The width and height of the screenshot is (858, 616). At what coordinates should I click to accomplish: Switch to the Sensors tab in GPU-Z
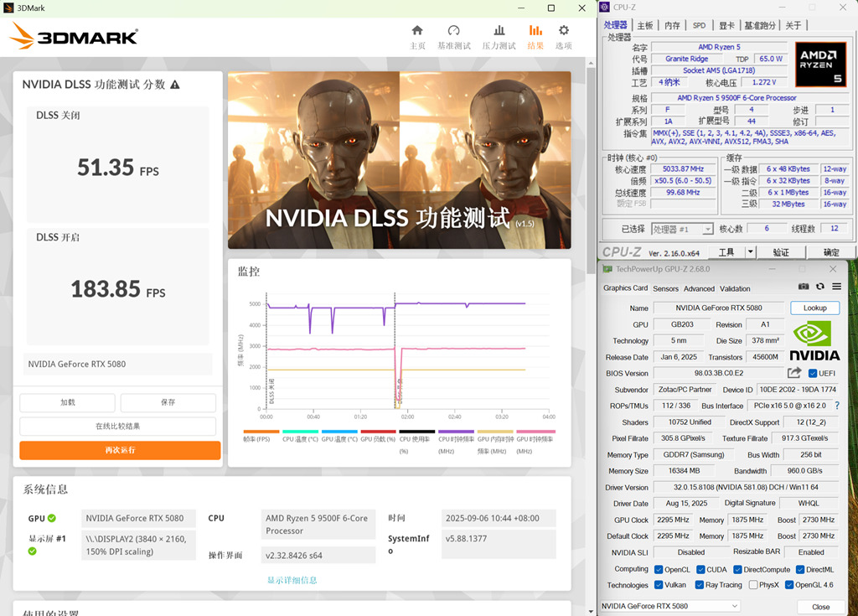pos(665,288)
